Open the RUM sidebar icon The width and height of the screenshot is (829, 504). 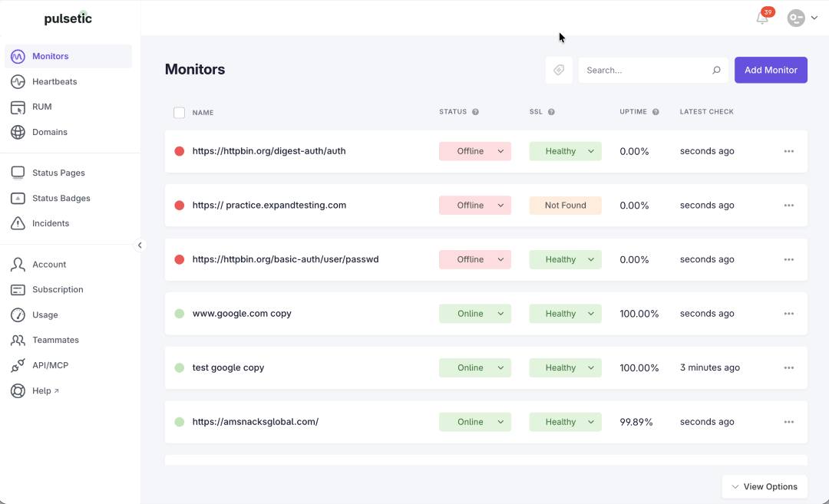[x=18, y=107]
